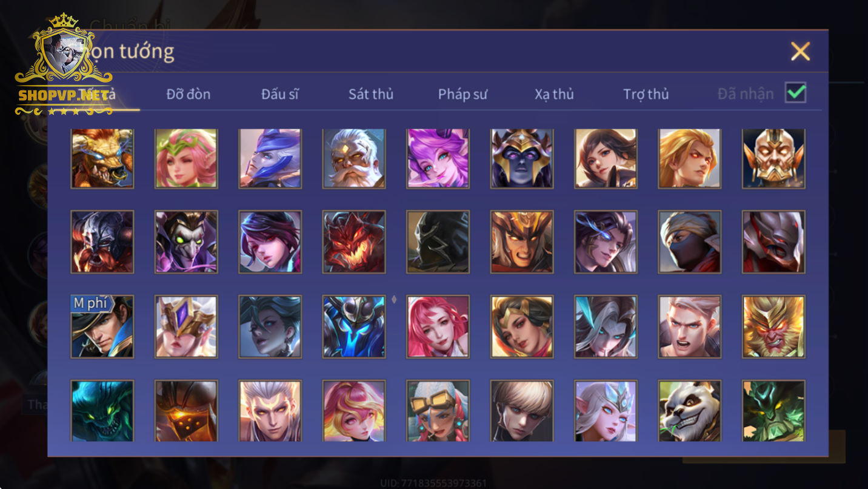Select the white-bearded old man hero
Viewport: 868px width, 489px height.
(x=354, y=158)
